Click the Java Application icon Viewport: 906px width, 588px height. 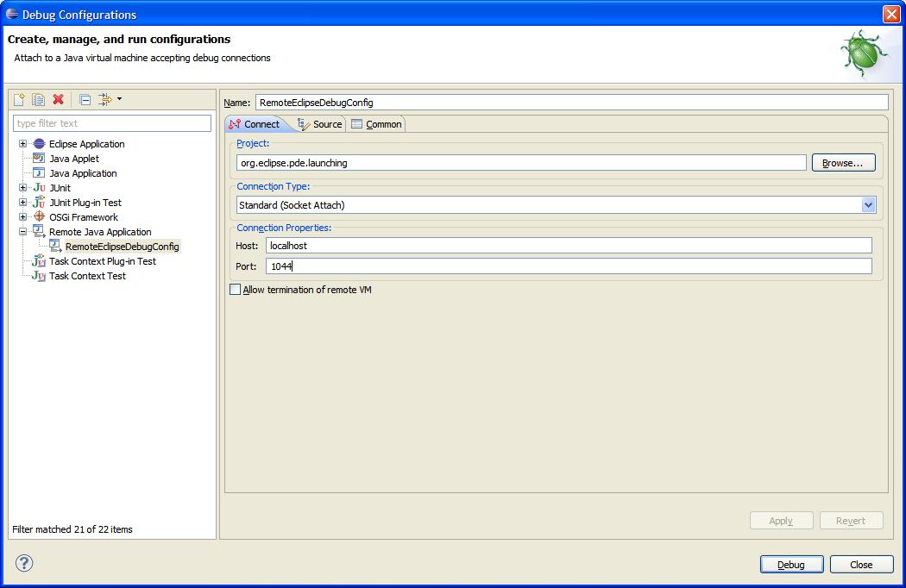39,173
